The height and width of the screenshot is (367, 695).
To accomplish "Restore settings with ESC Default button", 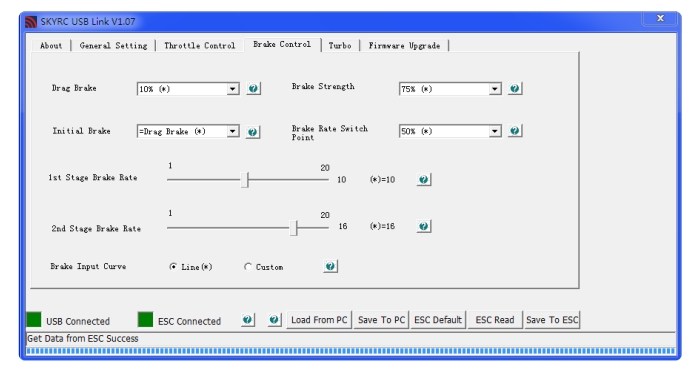I will coord(438,320).
